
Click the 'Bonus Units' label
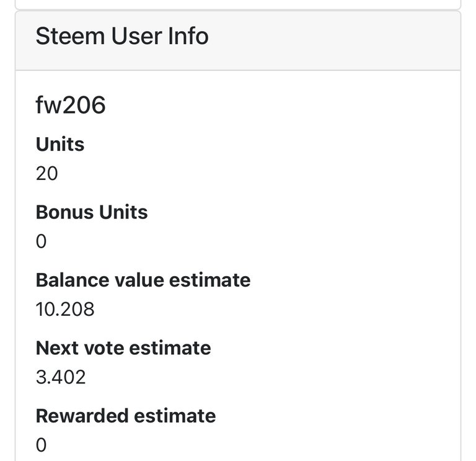coord(92,212)
